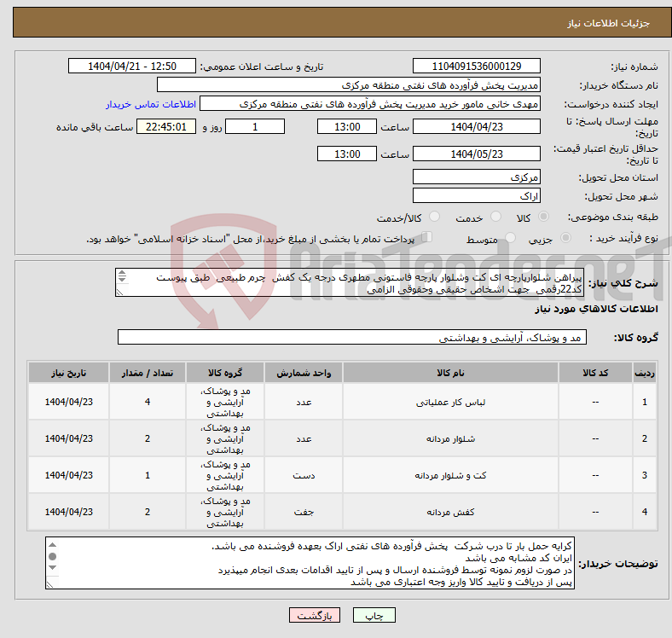Click item name کت و شلوار مردانه

(x=450, y=475)
